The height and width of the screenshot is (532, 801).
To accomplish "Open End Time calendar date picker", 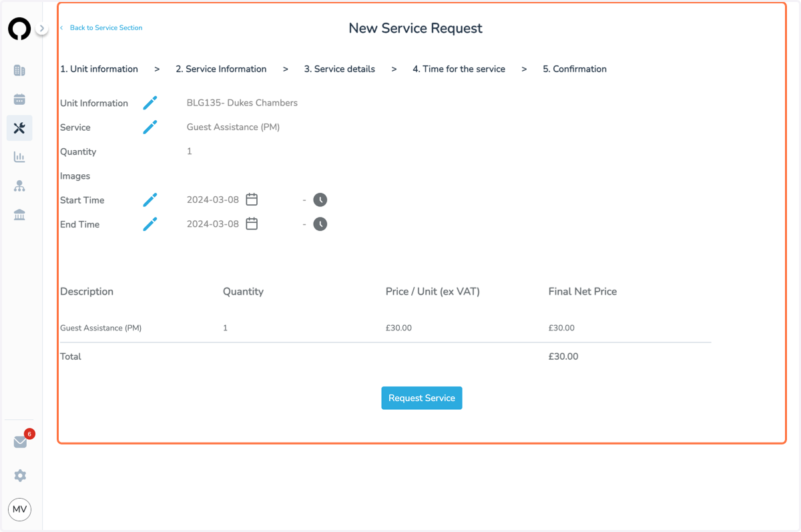I will (x=252, y=224).
